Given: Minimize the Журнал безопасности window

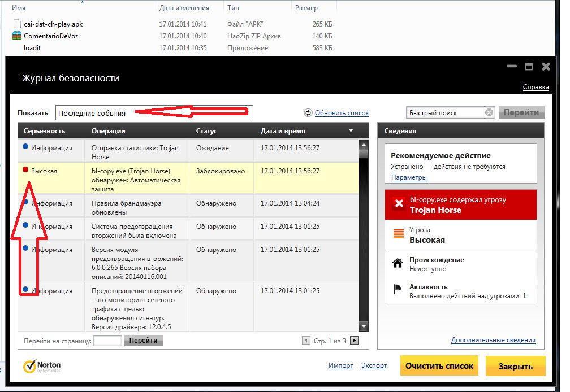Looking at the screenshot, I should [512, 66].
